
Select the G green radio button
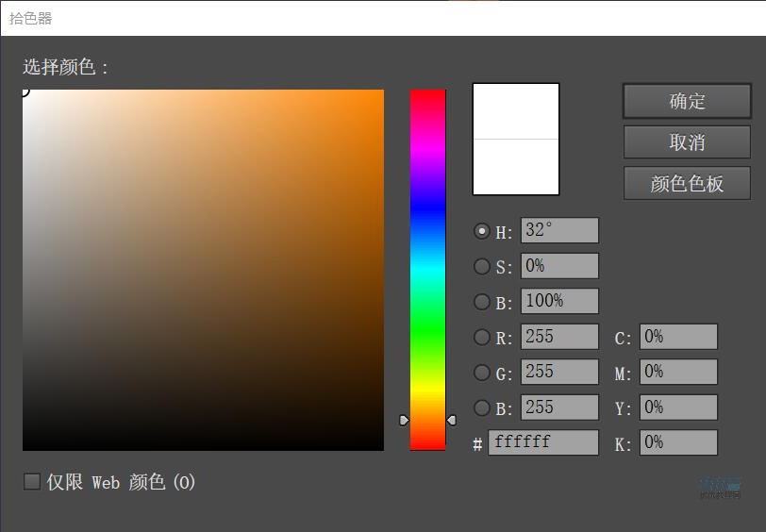pyautogui.click(x=482, y=373)
